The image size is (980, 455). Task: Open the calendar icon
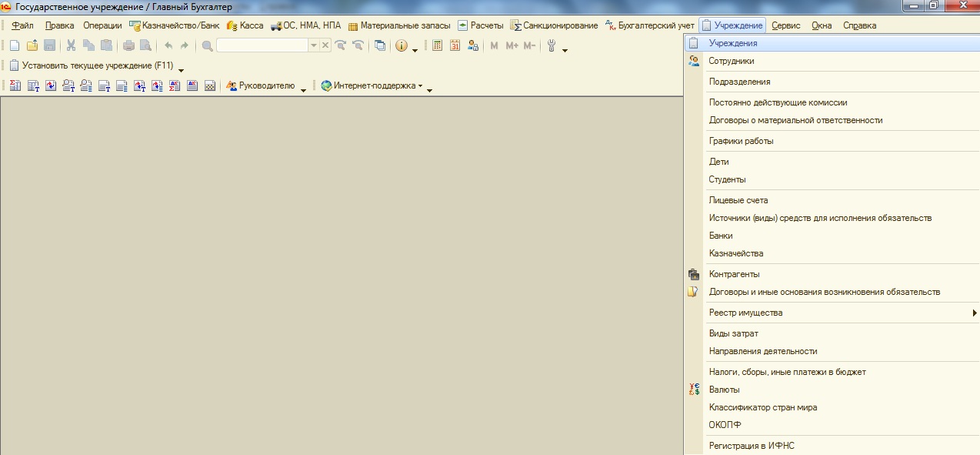pyautogui.click(x=455, y=45)
